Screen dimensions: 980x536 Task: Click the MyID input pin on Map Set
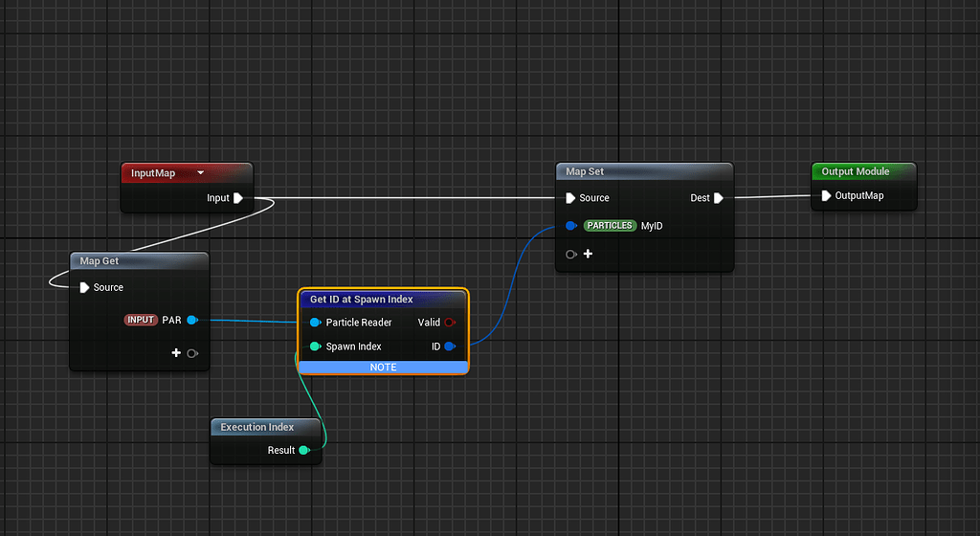pos(570,226)
